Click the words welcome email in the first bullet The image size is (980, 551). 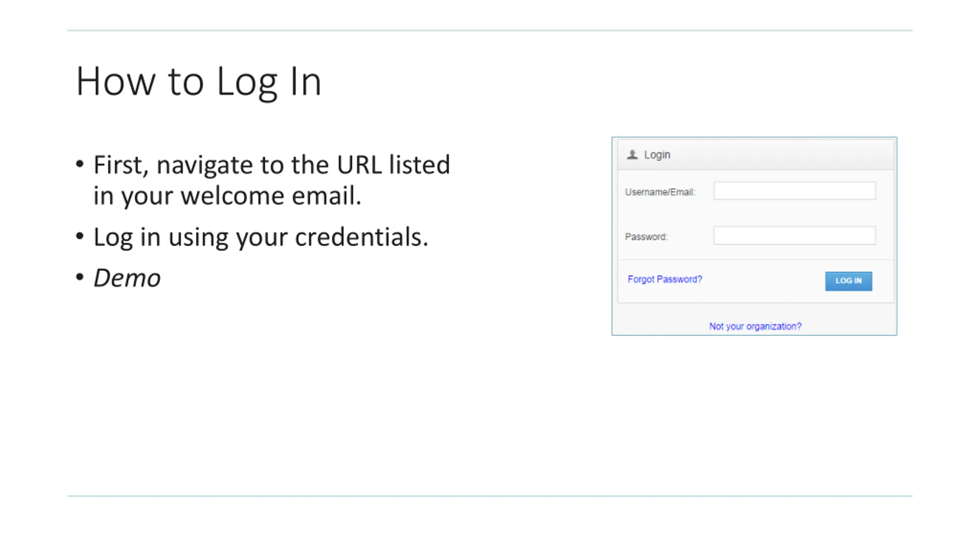[271, 196]
